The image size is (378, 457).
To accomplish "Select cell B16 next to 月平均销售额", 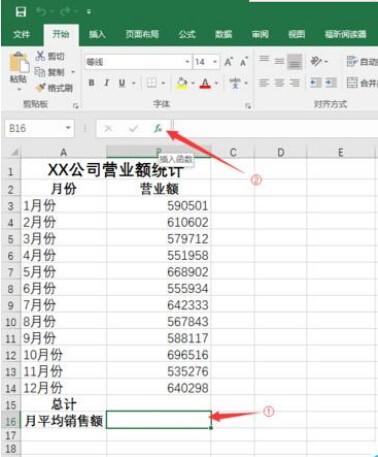I will click(159, 420).
